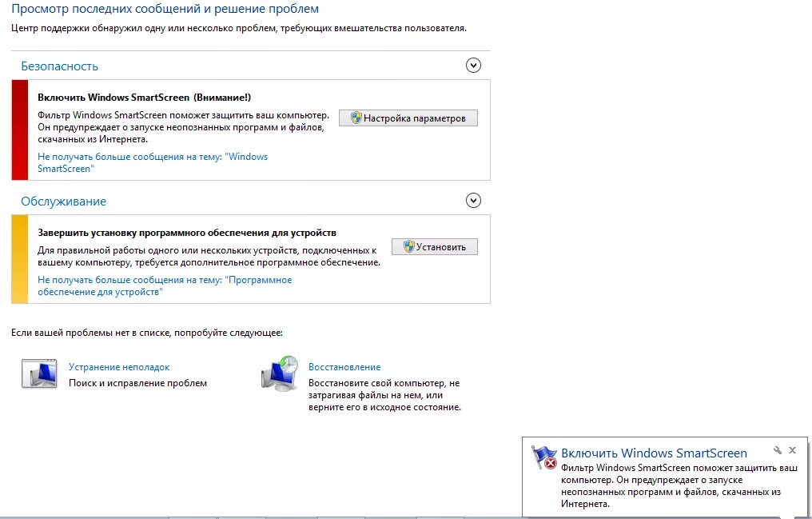Image resolution: width=812 pixels, height=519 pixels.
Task: Open the Безопасность section heading
Action: (x=60, y=66)
